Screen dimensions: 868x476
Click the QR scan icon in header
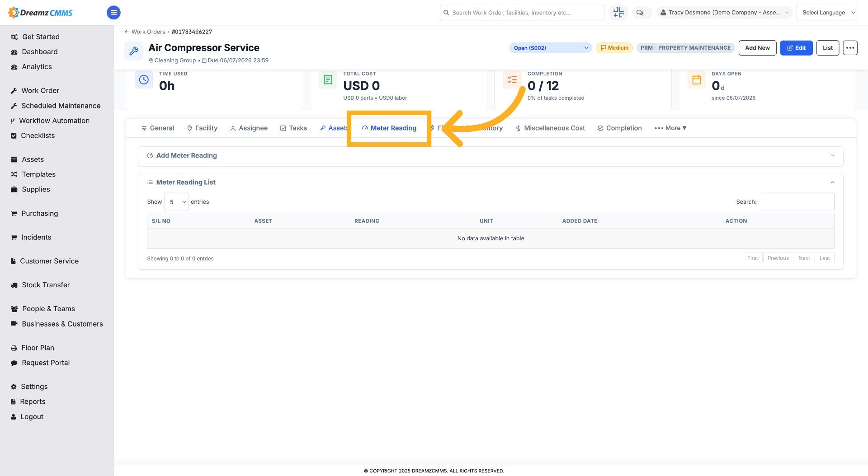pos(618,13)
